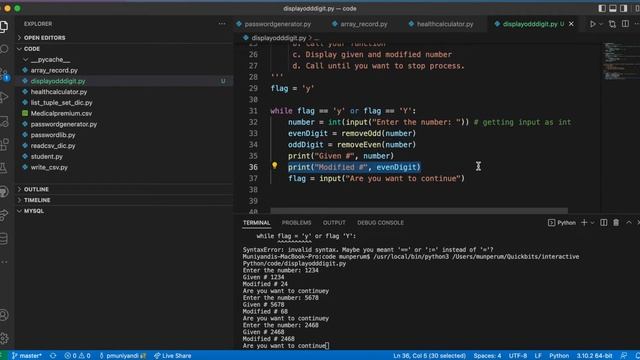The width and height of the screenshot is (640, 360).
Task: Open the Search view in activity bar
Action: (x=4, y=49)
